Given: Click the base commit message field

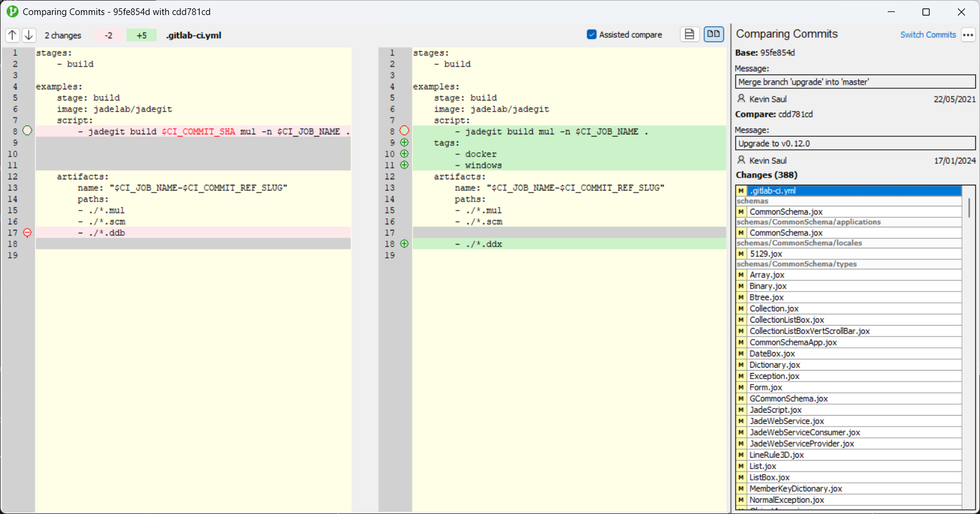Looking at the screenshot, I should (855, 82).
